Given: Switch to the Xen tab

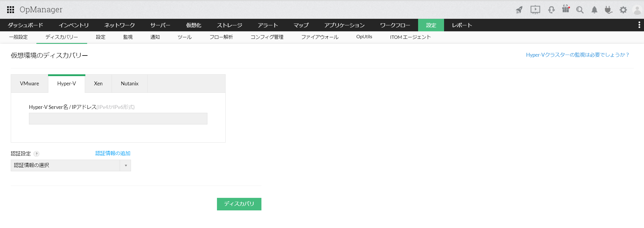Looking at the screenshot, I should 98,84.
